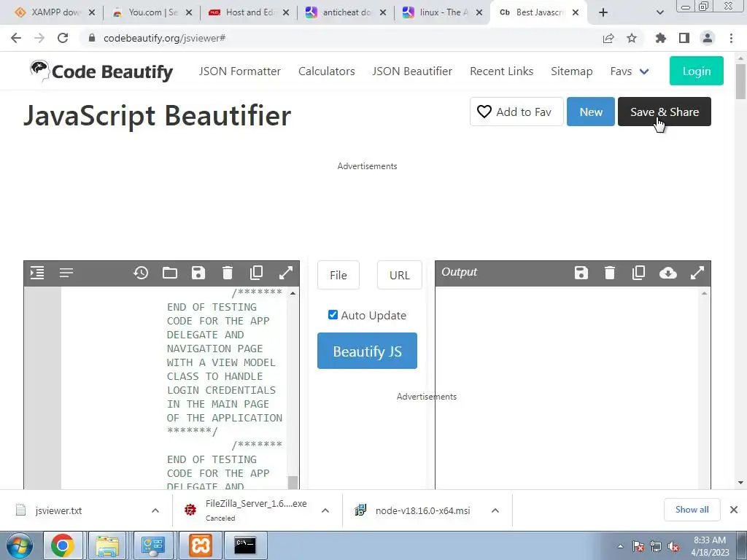
Task: Open JSON Formatter in the navigation
Action: tap(239, 71)
